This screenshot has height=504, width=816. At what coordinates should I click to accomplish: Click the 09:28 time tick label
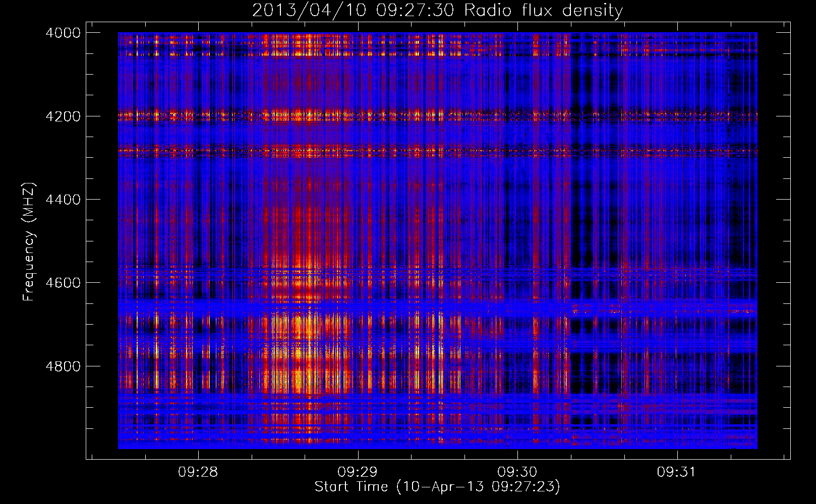coord(198,472)
